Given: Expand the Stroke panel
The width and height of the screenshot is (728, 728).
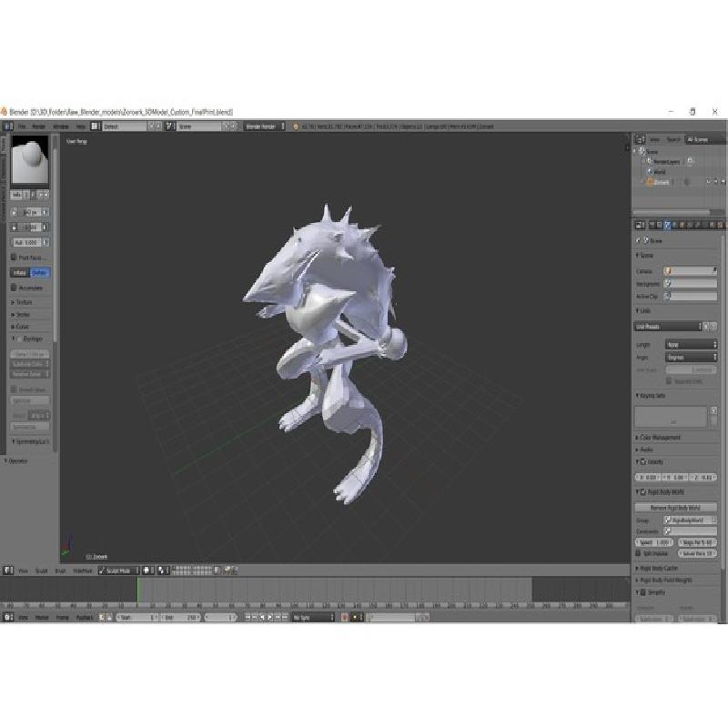Looking at the screenshot, I should point(21,315).
